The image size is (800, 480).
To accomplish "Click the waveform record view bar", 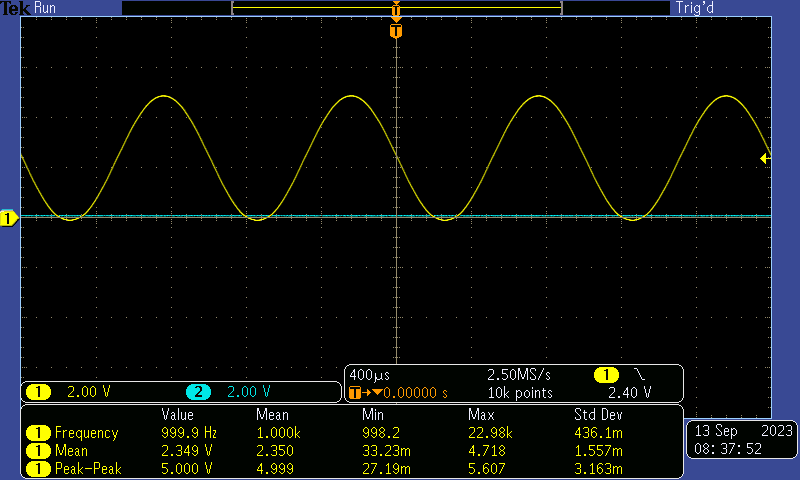I will [396, 8].
